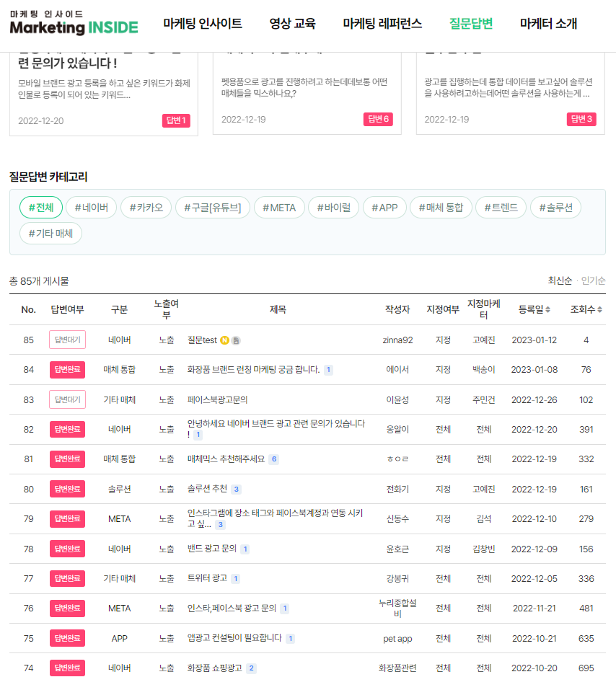This screenshot has width=616, height=677.
Task: Select the #트렌드 category tag
Action: click(501, 207)
